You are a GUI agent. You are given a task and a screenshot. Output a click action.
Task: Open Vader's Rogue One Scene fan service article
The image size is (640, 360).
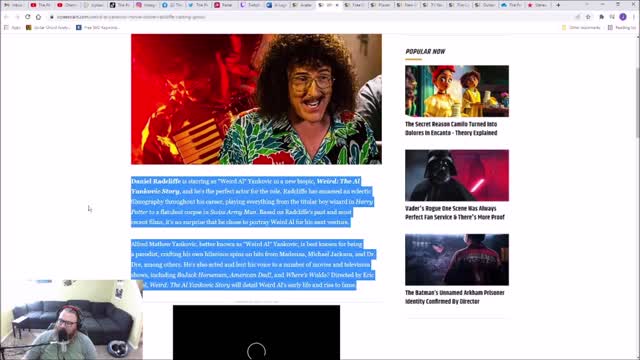coord(455,213)
